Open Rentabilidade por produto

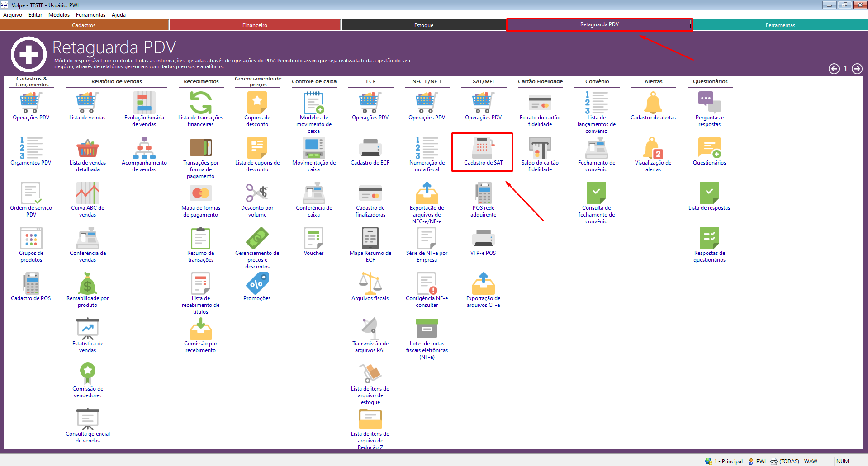click(88, 290)
